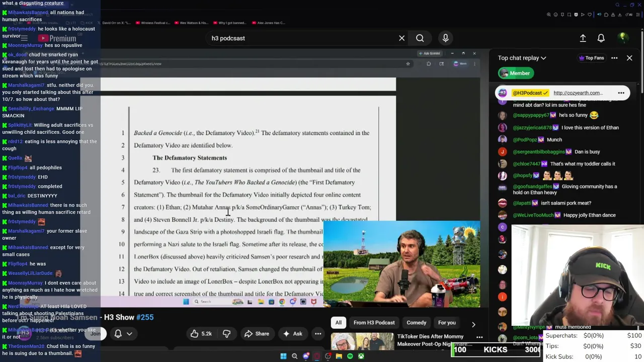Select the From H3 Podcast chip
Viewport: 644px width, 362px height.
point(374,323)
